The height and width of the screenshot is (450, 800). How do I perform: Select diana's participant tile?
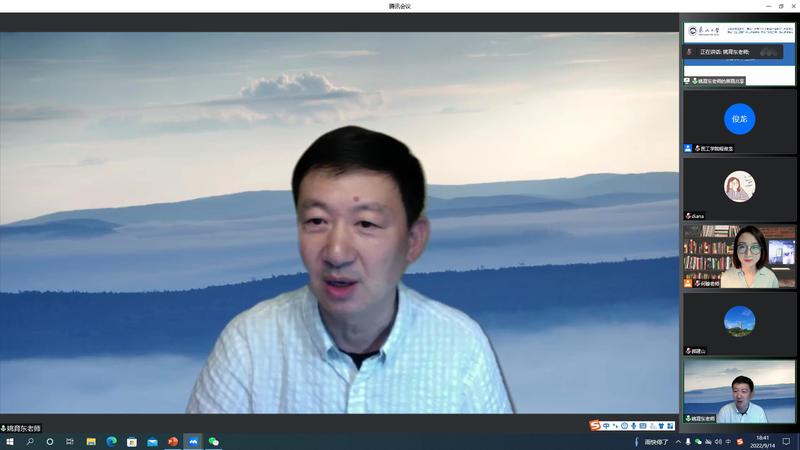point(739,187)
